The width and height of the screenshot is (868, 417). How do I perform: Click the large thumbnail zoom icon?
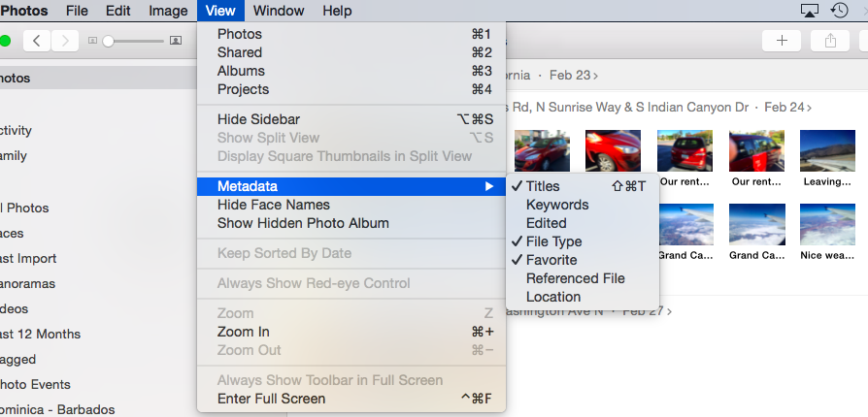(x=175, y=41)
